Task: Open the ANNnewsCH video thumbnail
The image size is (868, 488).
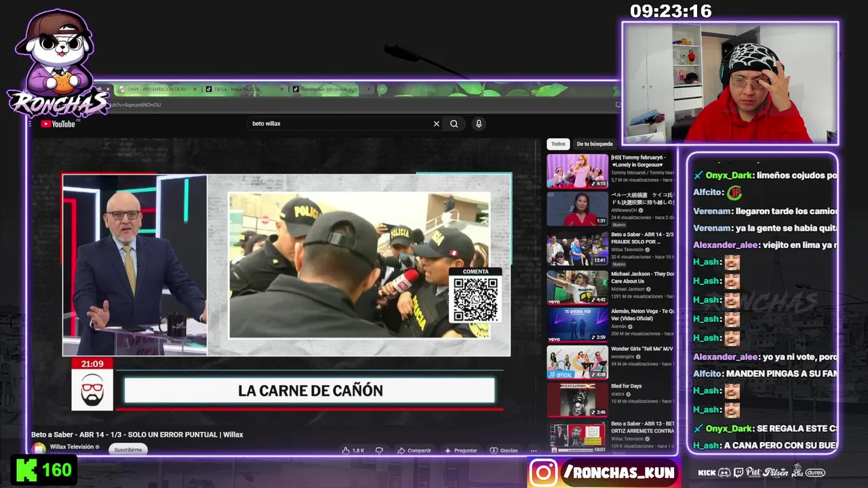Action: tap(578, 209)
